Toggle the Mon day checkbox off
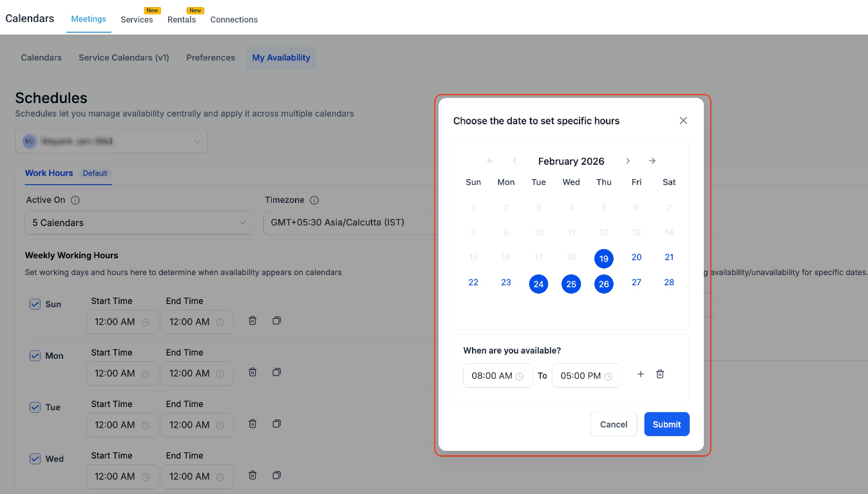 click(35, 355)
